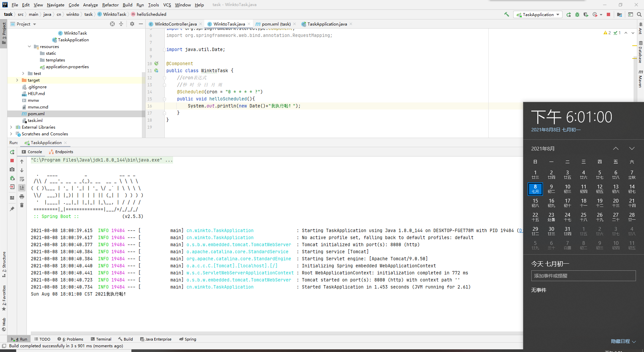Pin the Run tab with the pin icon
This screenshot has height=352, width=644.
(12, 209)
